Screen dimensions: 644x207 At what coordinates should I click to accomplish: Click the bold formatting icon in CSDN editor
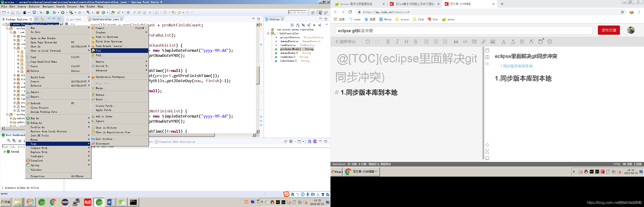click(388, 42)
